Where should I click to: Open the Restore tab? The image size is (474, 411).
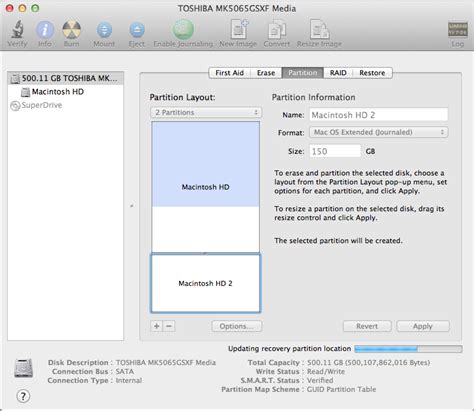(x=372, y=73)
